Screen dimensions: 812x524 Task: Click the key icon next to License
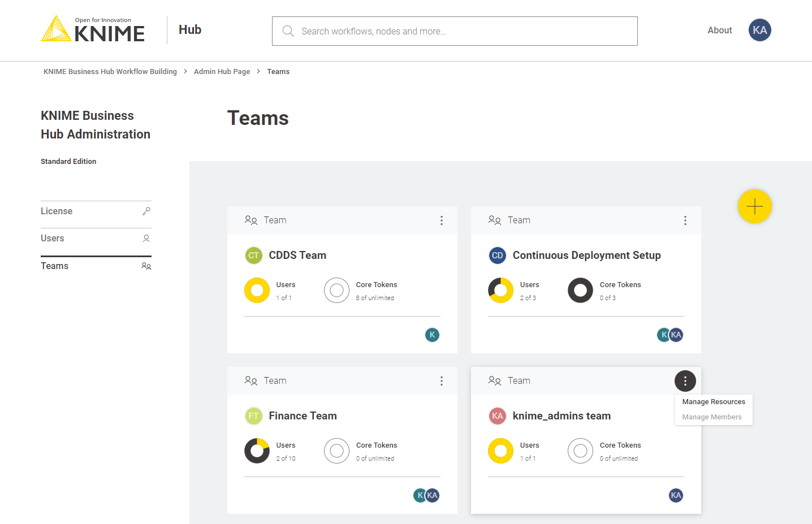pyautogui.click(x=146, y=211)
